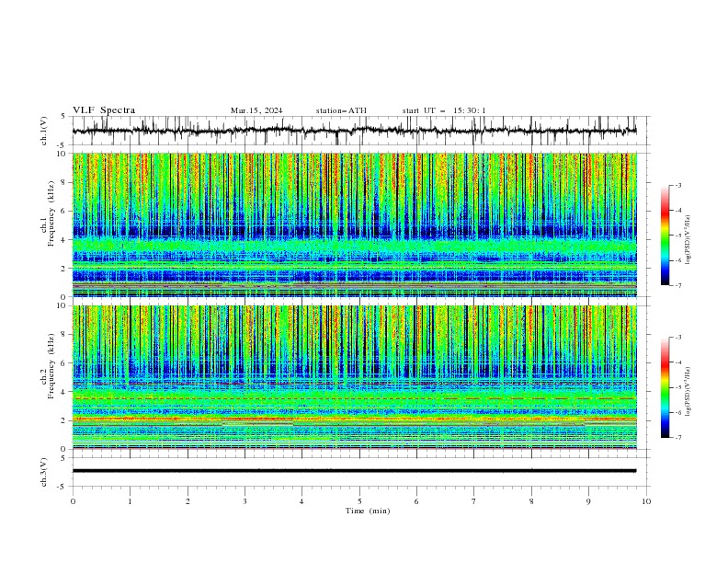
Task: Click time axis tick label "6"
Action: (x=416, y=501)
